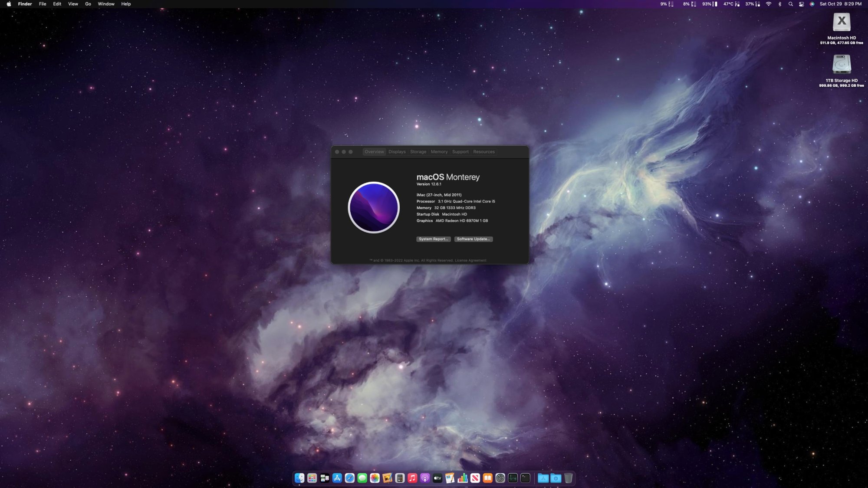Click the 9% CPU usage menu bar indicator

click(x=667, y=4)
